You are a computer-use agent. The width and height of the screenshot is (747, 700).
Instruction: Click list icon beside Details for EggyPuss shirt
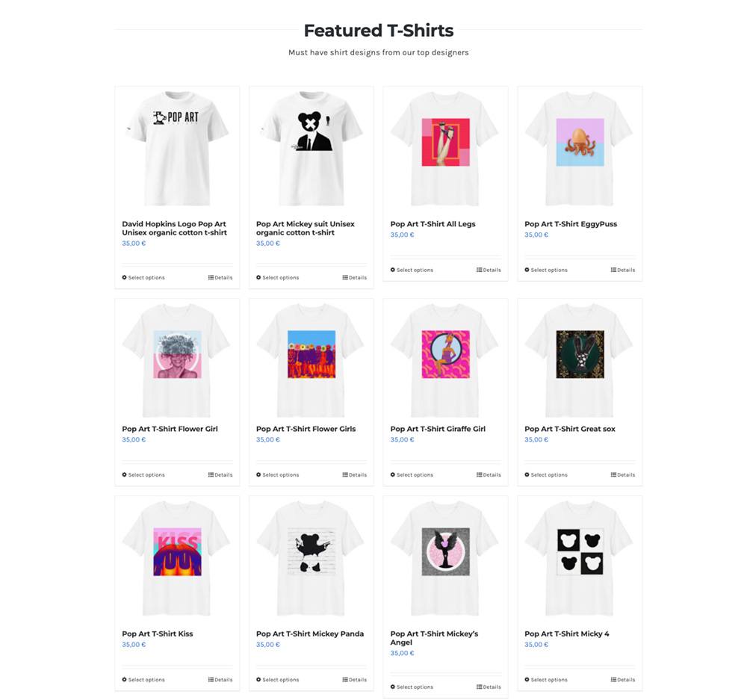(x=613, y=270)
